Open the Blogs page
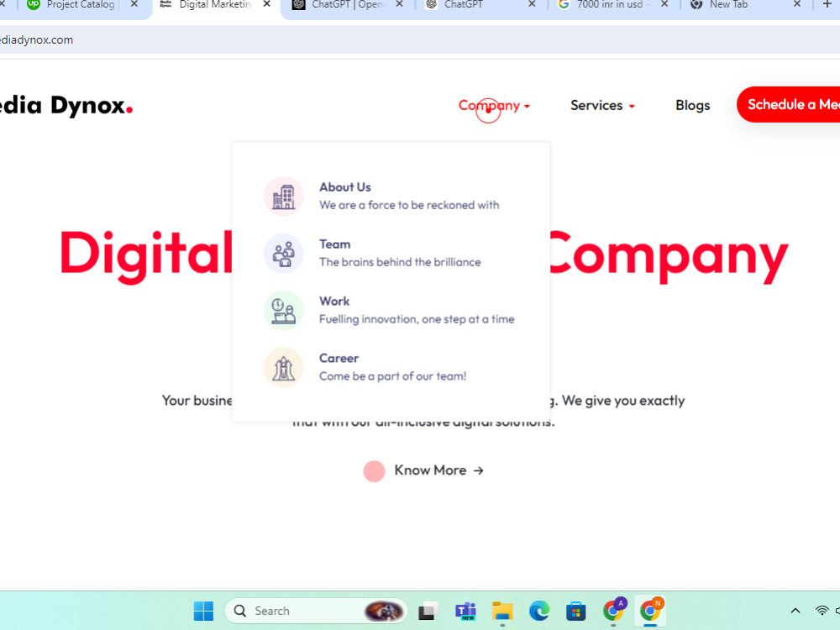The image size is (840, 630). coord(693,106)
